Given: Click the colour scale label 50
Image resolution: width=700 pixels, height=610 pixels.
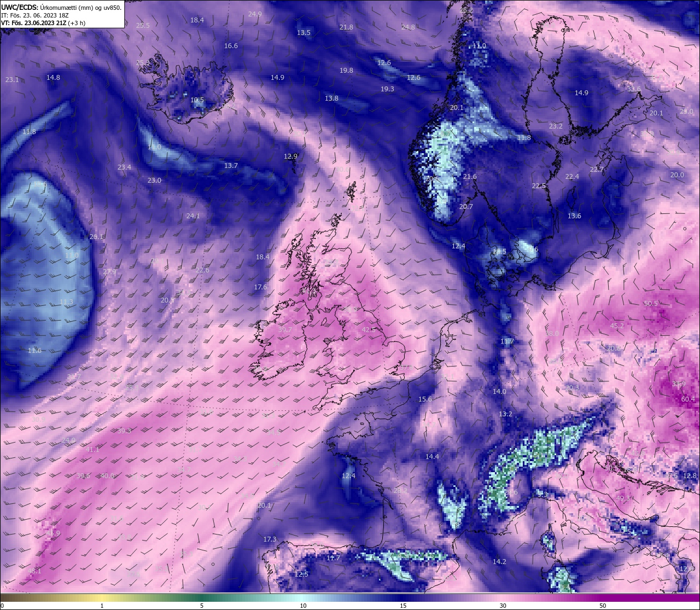Looking at the screenshot, I should [603, 606].
